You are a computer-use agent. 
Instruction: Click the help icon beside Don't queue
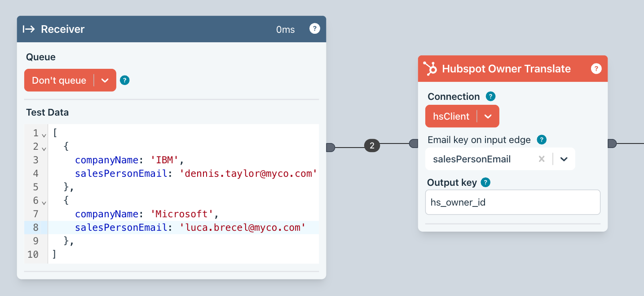pos(125,80)
